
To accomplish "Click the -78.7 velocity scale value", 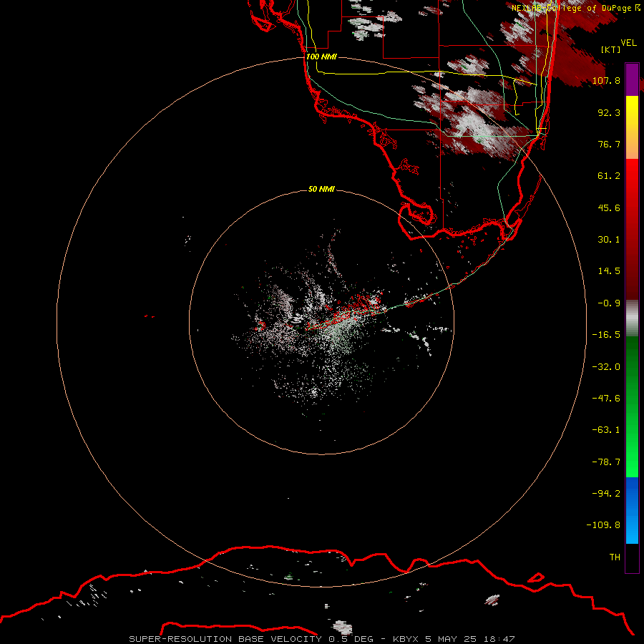I will tap(606, 462).
